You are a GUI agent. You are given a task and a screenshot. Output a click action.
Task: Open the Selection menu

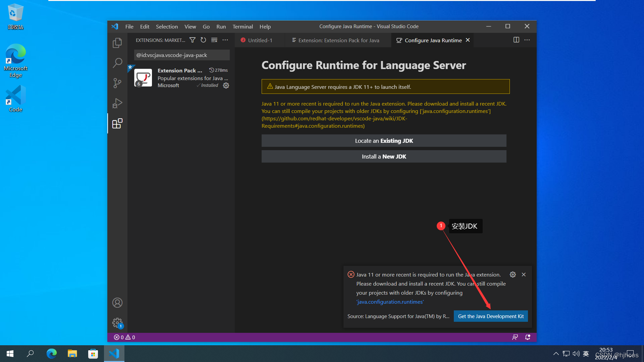pos(167,26)
